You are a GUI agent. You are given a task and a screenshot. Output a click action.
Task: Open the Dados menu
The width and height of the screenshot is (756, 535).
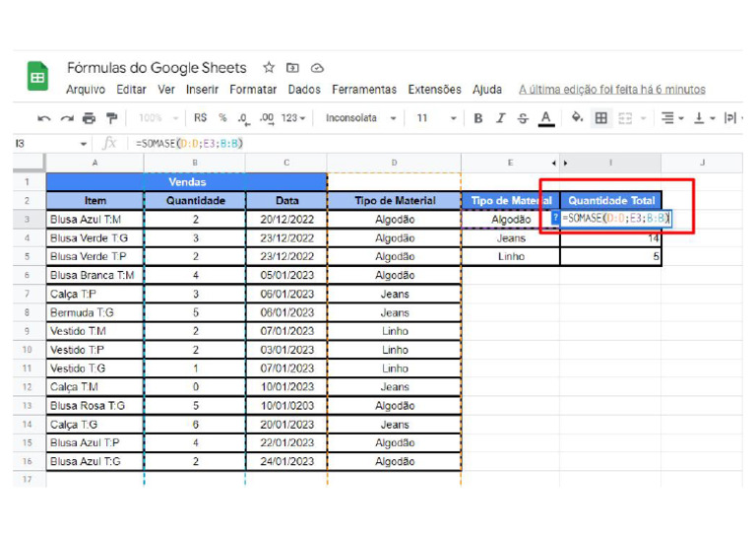(304, 90)
